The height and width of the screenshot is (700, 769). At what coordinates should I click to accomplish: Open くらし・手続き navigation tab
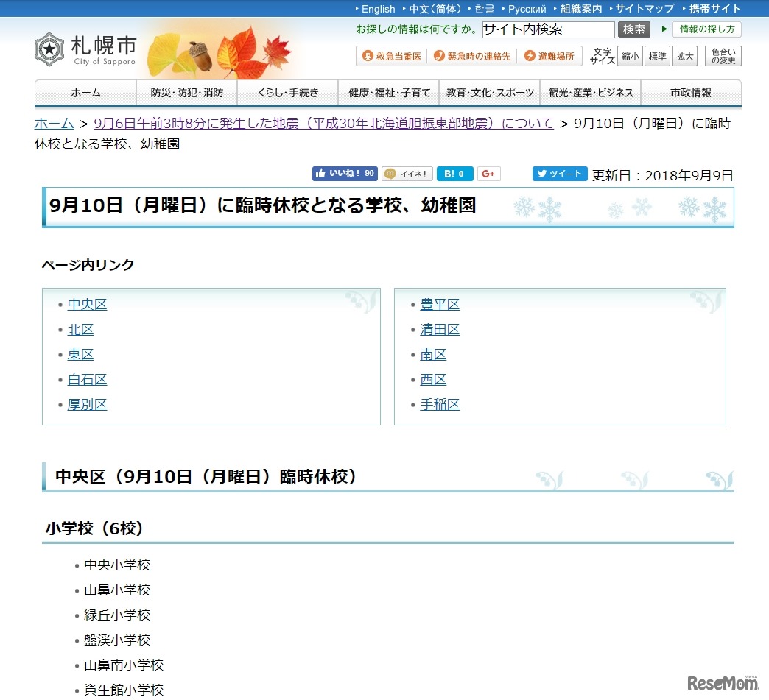click(288, 93)
